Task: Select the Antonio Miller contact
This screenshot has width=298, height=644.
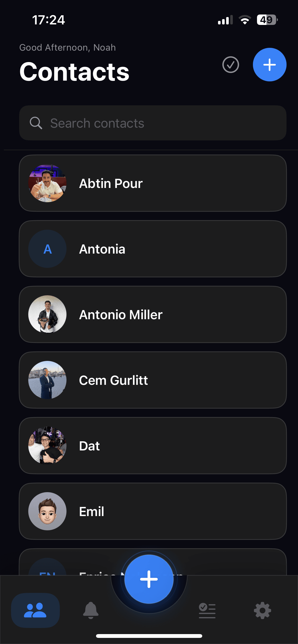Action: [153, 314]
